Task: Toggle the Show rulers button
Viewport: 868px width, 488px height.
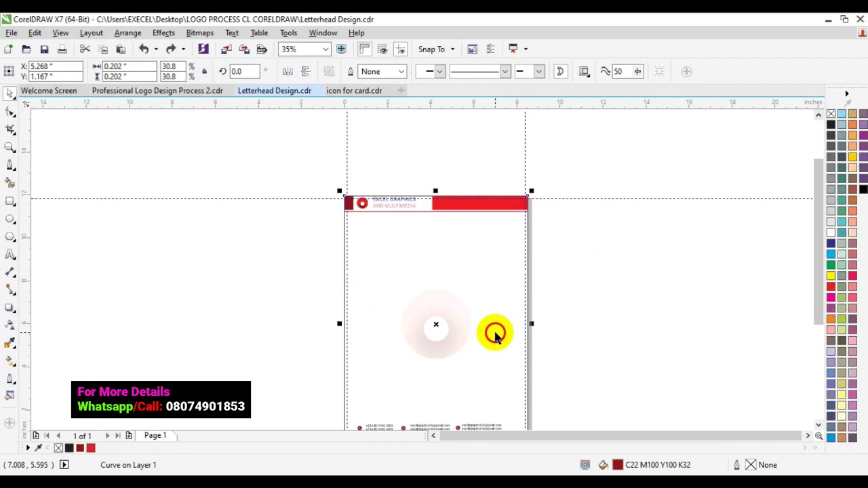Action: point(365,49)
